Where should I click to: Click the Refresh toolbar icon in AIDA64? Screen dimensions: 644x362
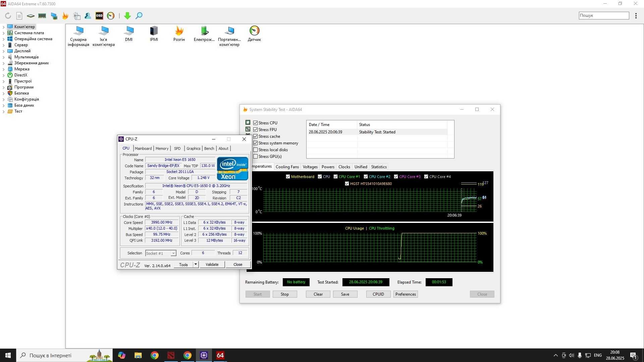(x=8, y=16)
